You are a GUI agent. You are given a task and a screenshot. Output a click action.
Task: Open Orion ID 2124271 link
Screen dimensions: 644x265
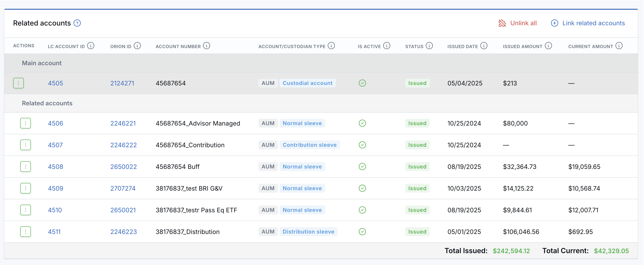(x=122, y=83)
